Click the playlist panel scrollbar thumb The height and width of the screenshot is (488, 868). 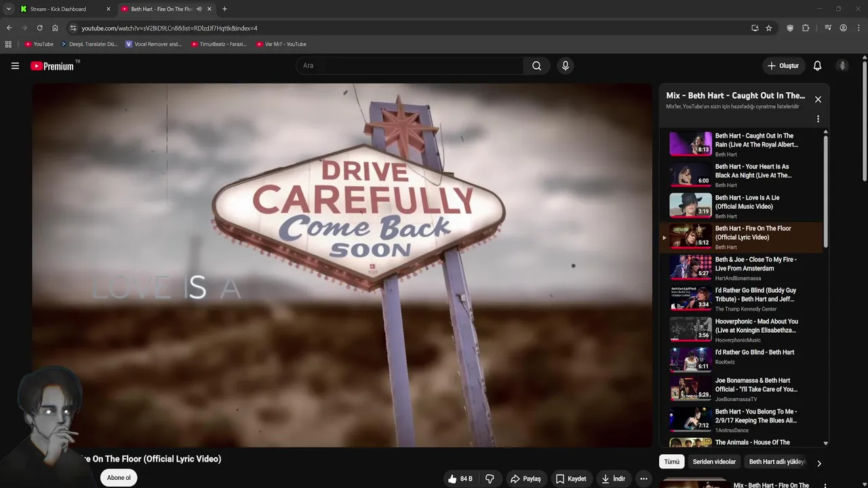point(825,192)
